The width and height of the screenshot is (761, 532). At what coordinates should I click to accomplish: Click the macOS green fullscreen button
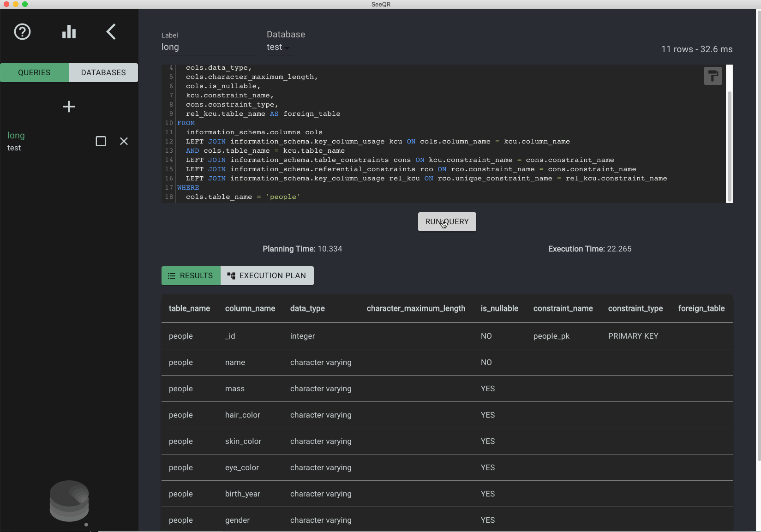(x=25, y=4)
